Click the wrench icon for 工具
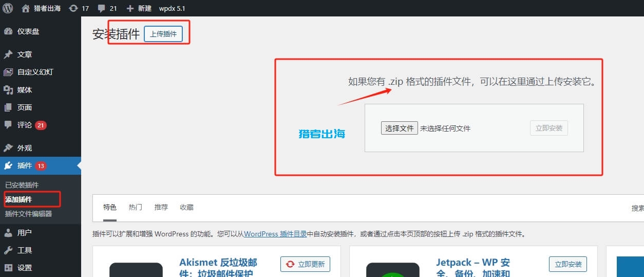Viewport: 644px width, 277px height. click(x=8, y=250)
